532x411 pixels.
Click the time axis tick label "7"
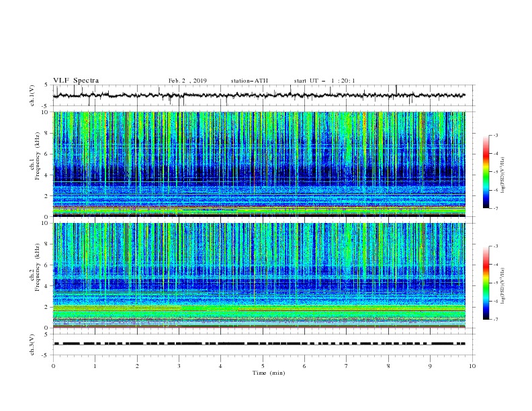347,366
